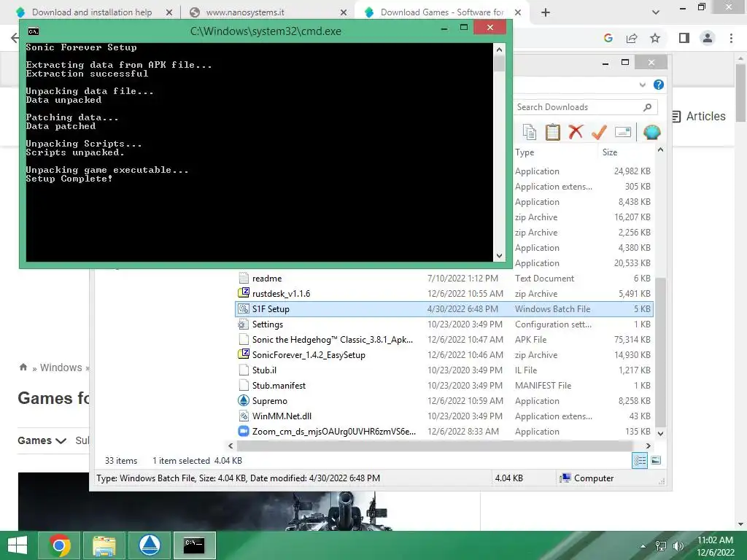Click Explorer file list scroll-down arrow
This screenshot has height=560, width=747.
coord(660,433)
